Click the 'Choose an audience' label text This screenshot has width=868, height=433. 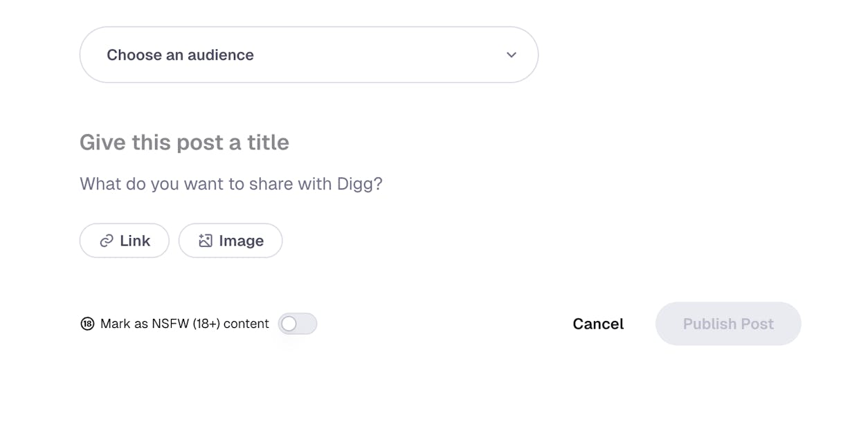coord(180,55)
